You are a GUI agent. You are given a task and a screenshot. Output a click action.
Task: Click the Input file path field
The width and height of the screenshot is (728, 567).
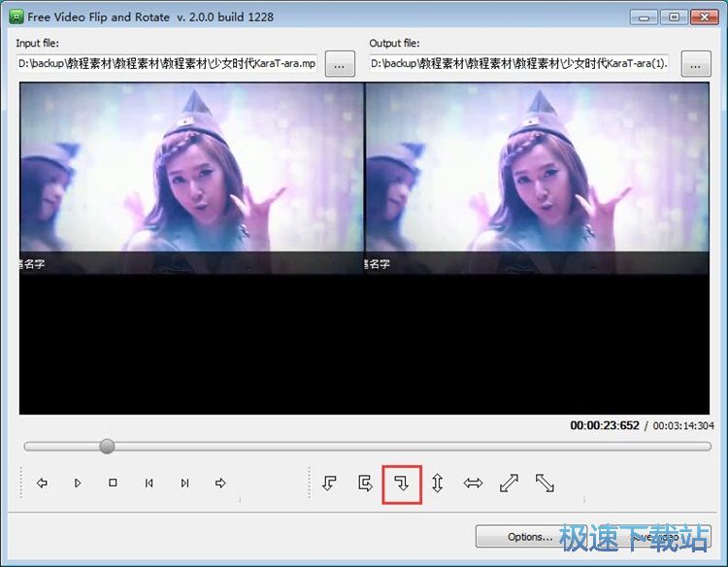click(167, 64)
